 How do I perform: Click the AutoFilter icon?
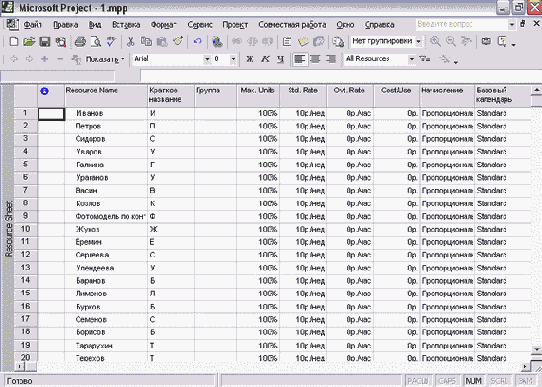pos(424,59)
